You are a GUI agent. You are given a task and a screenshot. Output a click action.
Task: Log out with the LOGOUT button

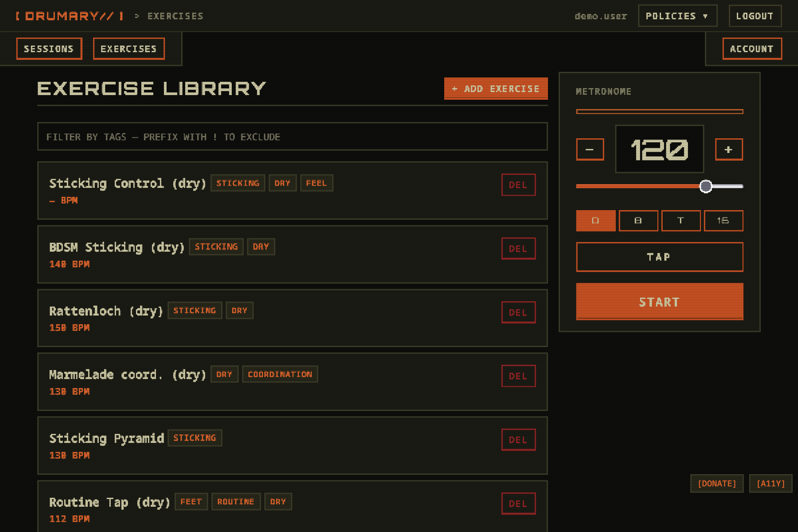755,16
